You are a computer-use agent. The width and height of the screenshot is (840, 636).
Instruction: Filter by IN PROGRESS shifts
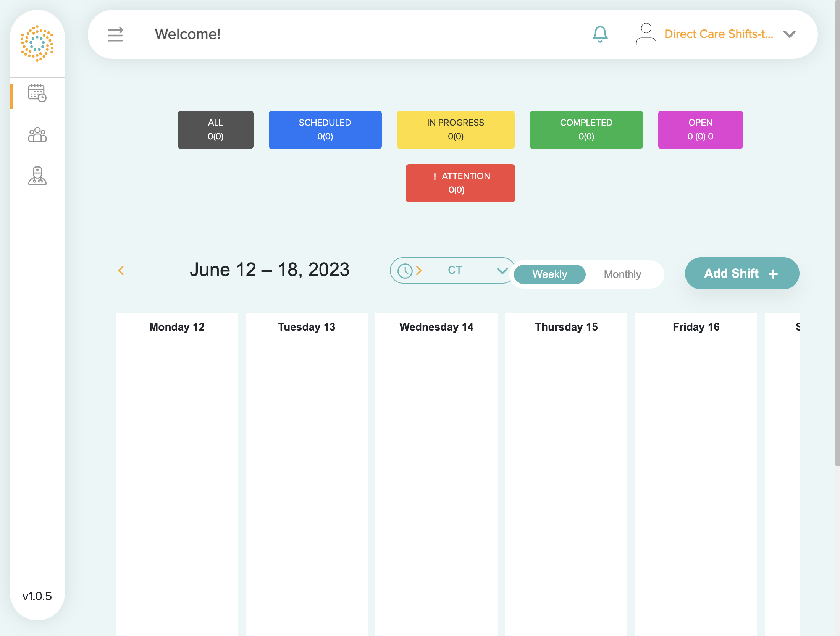(456, 130)
